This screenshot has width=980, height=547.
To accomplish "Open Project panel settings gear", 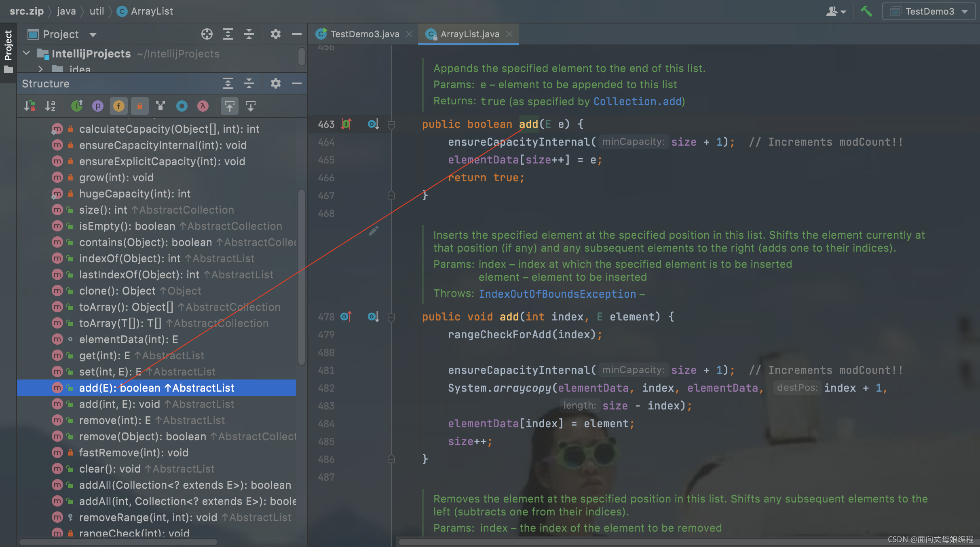I will [x=275, y=34].
